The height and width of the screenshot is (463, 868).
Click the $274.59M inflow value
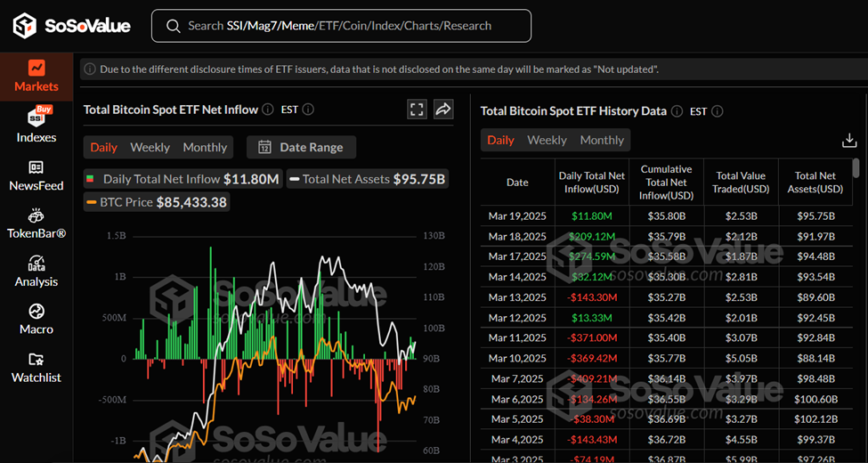[592, 256]
